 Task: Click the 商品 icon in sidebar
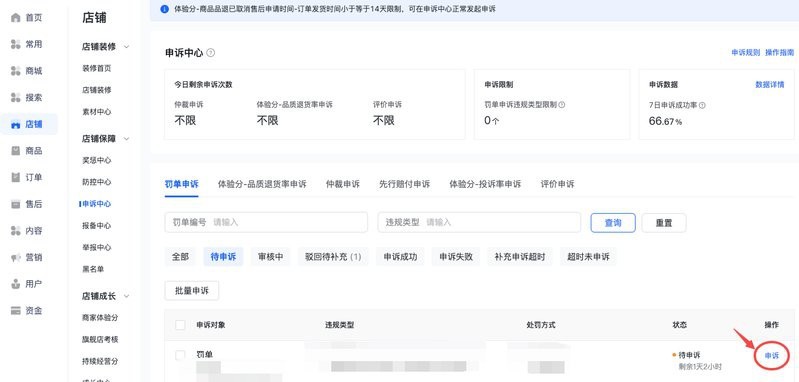pos(16,151)
